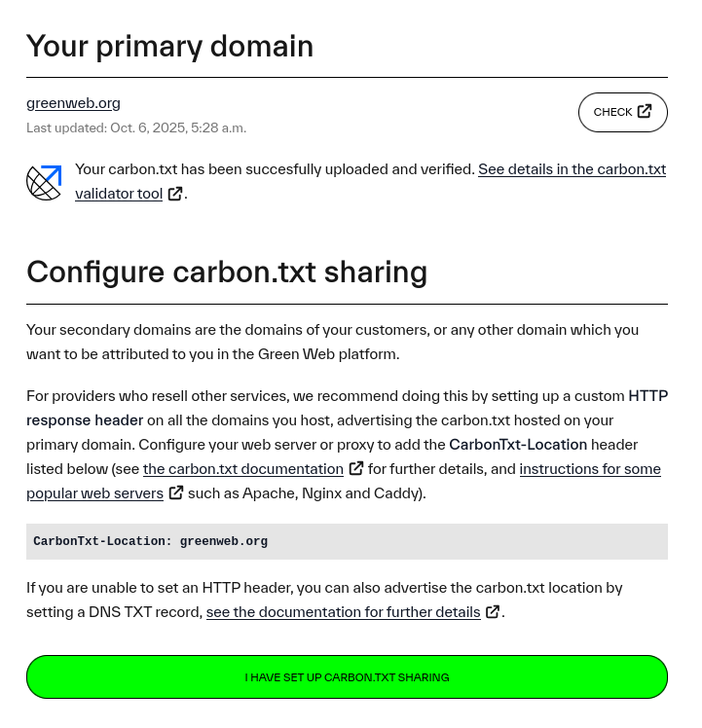Click the "Last updated" timestamp text
The height and width of the screenshot is (728, 702).
point(136,128)
